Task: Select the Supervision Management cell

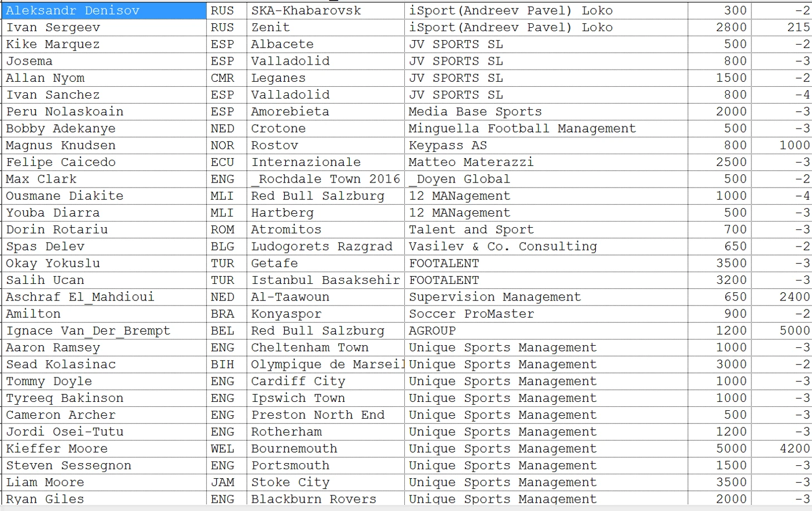Action: pyautogui.click(x=546, y=297)
